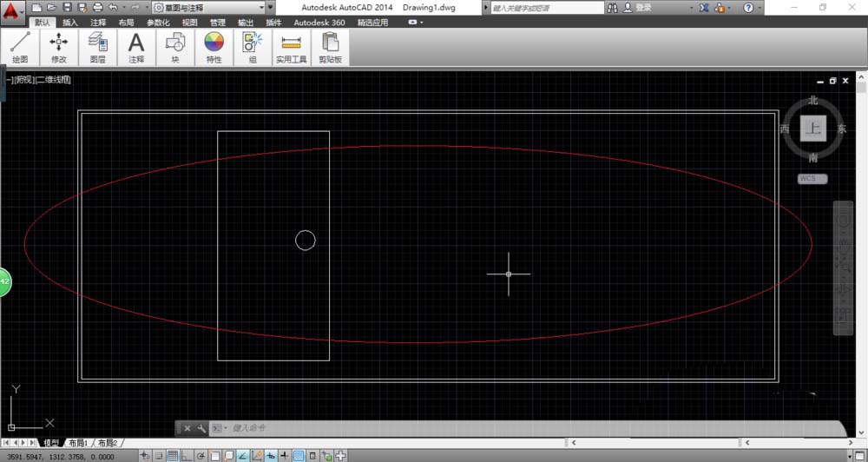The image size is (868, 462).
Task: Open the 块 (Block) ribbon panel
Action: point(175,48)
